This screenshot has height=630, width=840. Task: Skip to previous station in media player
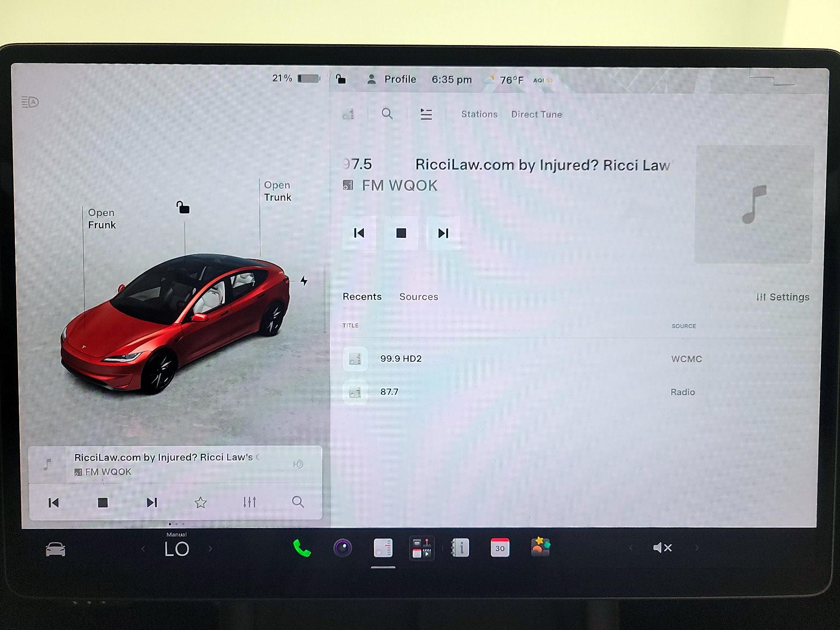coord(359,233)
